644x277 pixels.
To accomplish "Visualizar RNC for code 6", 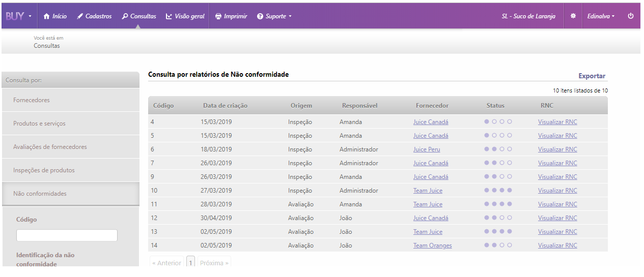I will coord(557,149).
